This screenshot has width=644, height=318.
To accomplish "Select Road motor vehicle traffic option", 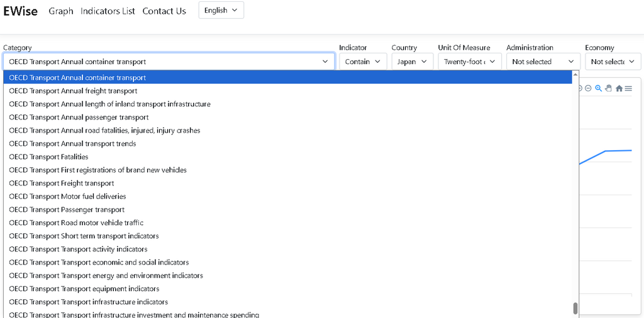I will (x=287, y=222).
